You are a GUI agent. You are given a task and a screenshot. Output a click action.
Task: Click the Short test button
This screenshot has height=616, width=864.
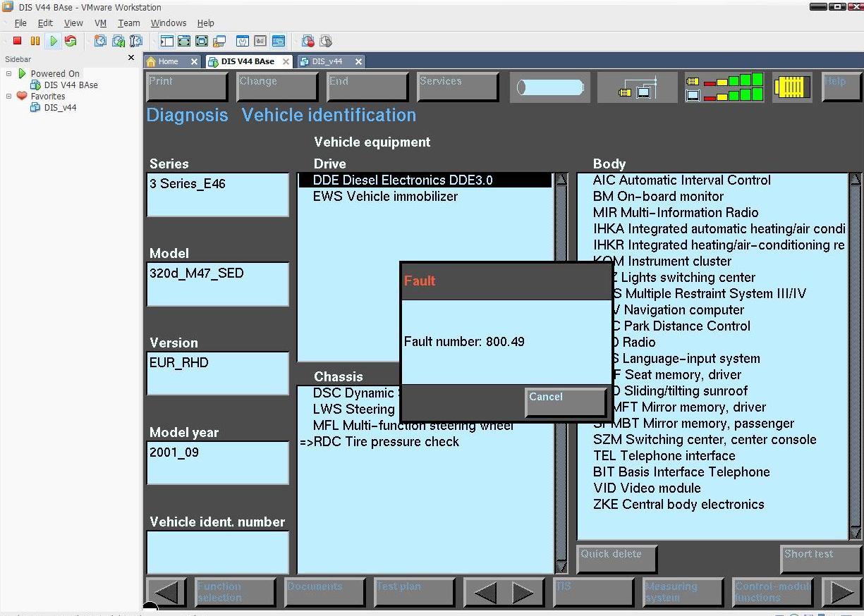[x=820, y=560]
